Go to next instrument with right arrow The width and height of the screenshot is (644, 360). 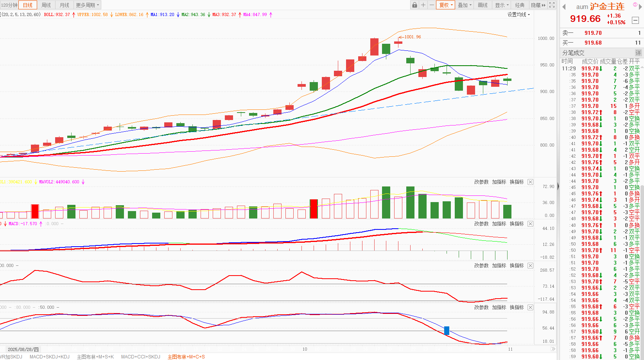pos(640,7)
